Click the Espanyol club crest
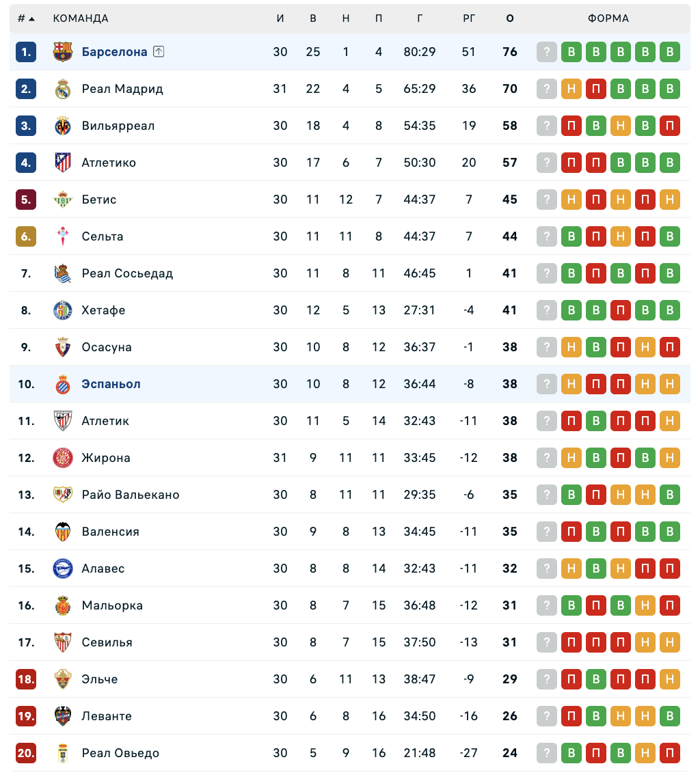700x779 pixels. coord(63,384)
